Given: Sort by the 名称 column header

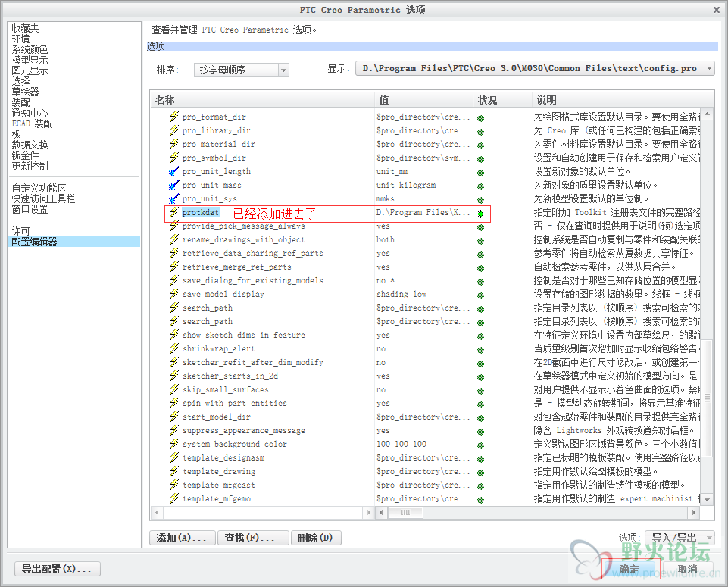Looking at the screenshot, I should 262,100.
